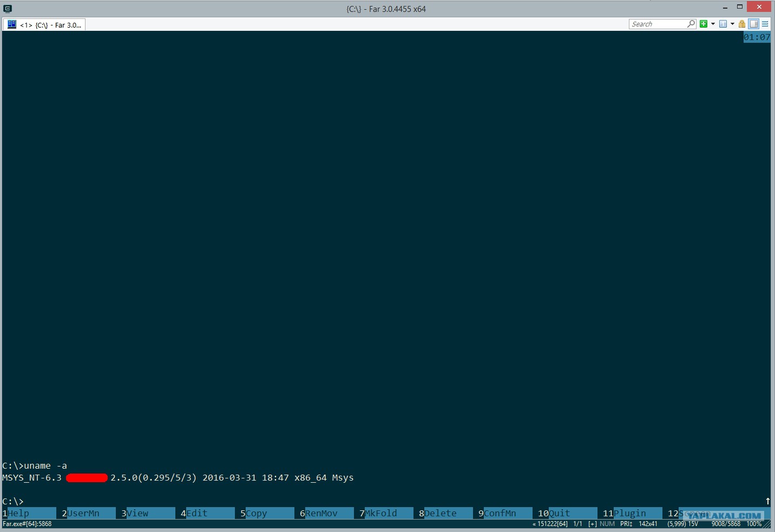
Task: Click the 8 Delete key bar button
Action: pos(446,513)
